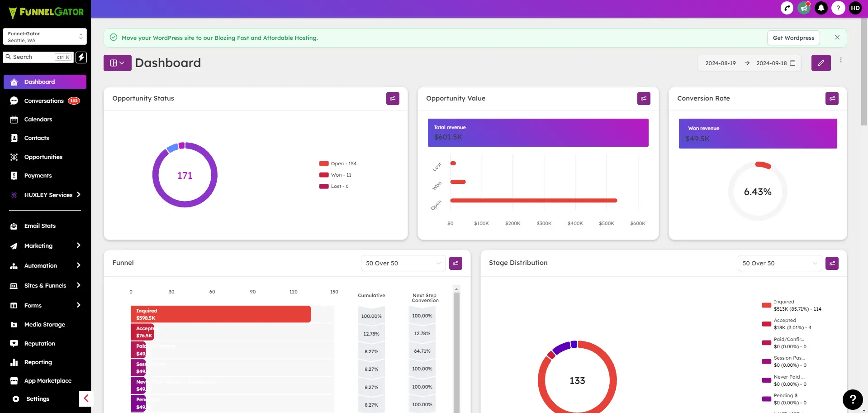868x413 pixels.
Task: Collapse the sidebar with the red arrow
Action: [x=85, y=399]
